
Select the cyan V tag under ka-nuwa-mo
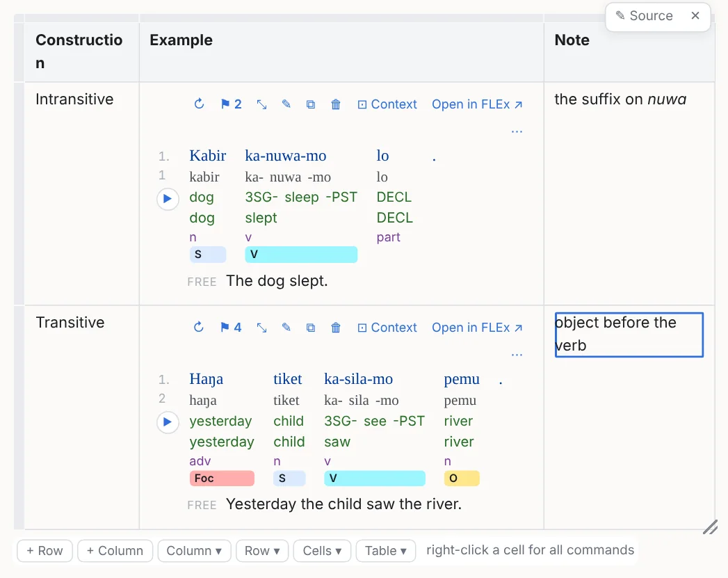301,255
